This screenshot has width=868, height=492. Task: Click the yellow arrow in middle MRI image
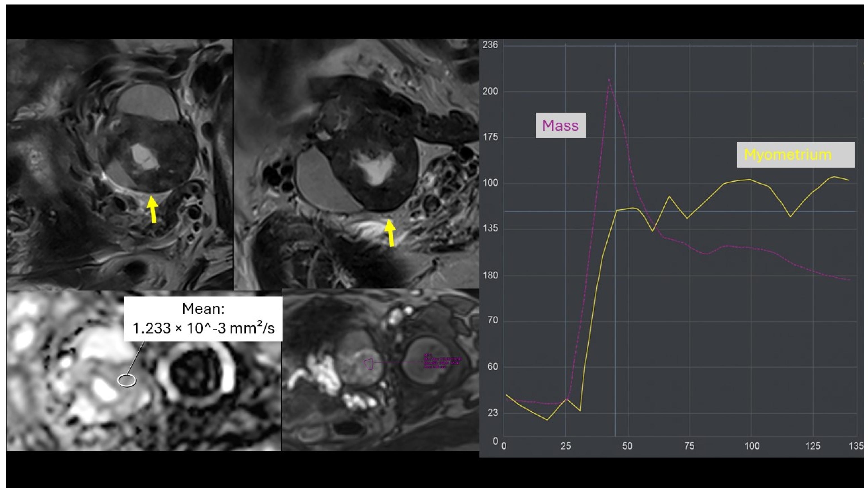(390, 232)
